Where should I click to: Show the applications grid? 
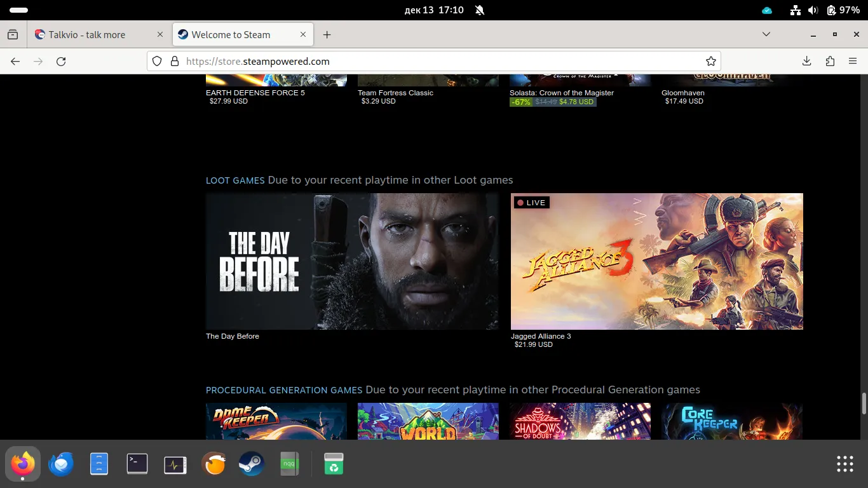pos(845,464)
